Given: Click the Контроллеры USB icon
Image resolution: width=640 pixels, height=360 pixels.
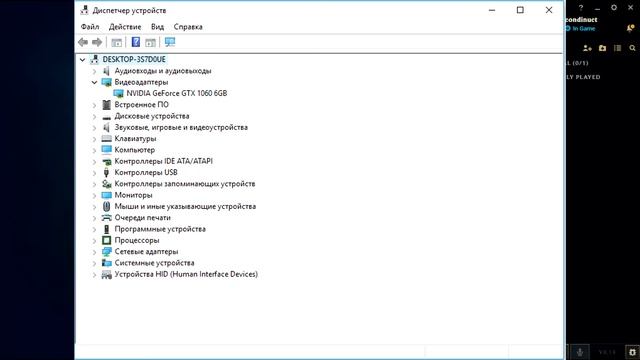Looking at the screenshot, I should pyautogui.click(x=107, y=173).
